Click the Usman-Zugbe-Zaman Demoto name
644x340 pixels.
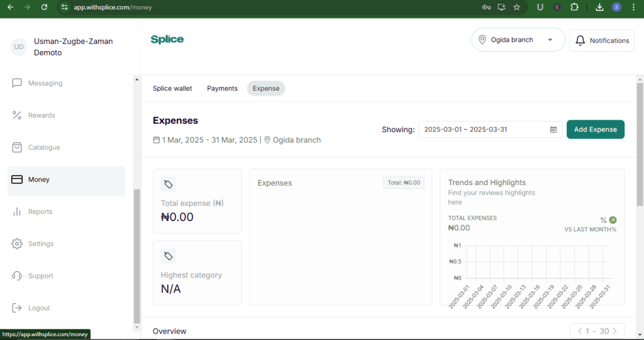pyautogui.click(x=73, y=47)
